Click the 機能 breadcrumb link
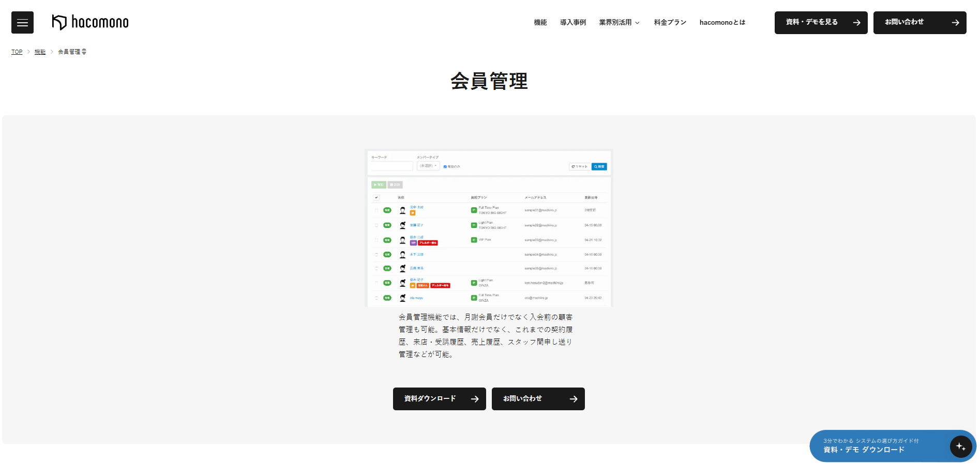 (x=40, y=52)
